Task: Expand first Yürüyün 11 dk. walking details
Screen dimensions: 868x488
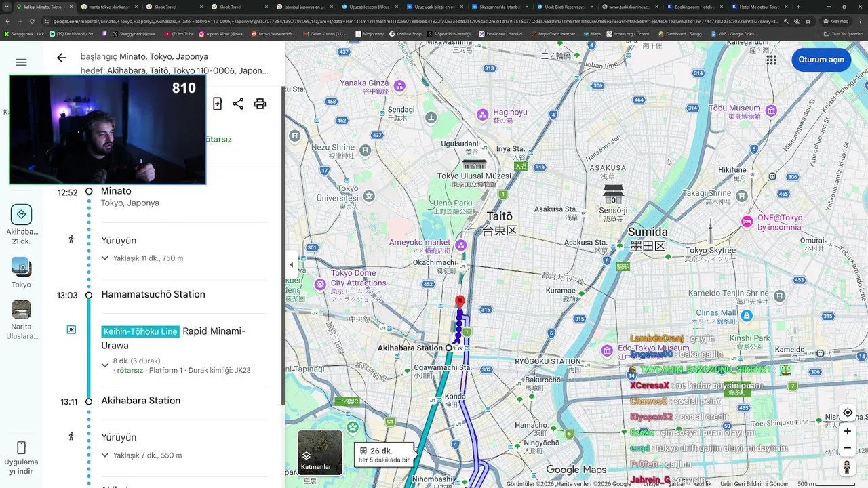Action: pyautogui.click(x=105, y=258)
